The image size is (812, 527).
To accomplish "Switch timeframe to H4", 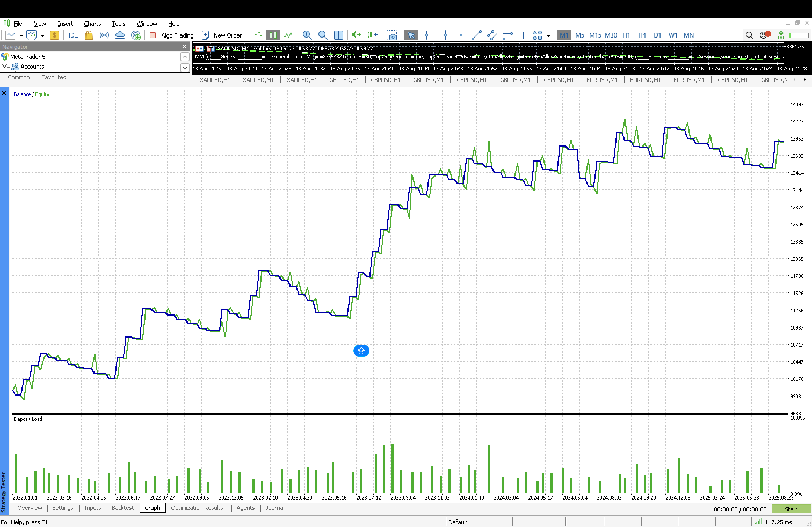I will 642,35.
